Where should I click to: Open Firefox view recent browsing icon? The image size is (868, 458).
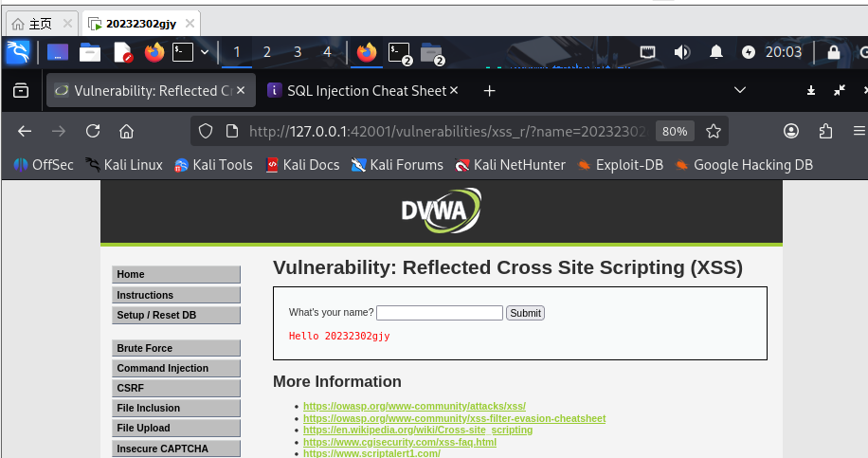point(21,90)
